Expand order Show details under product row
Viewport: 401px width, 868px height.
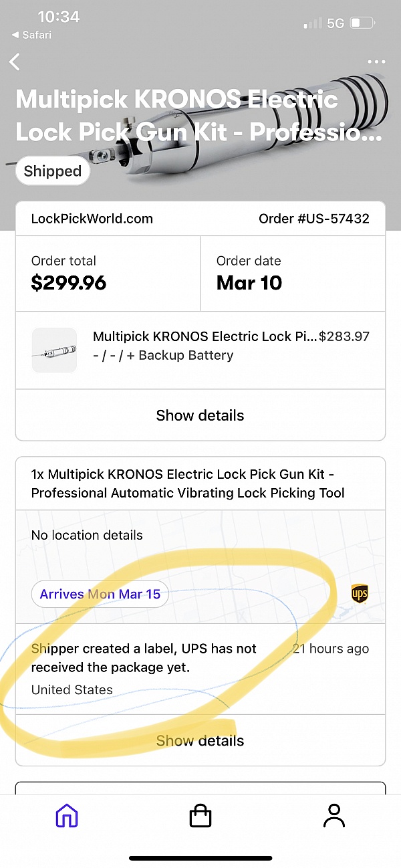200,415
